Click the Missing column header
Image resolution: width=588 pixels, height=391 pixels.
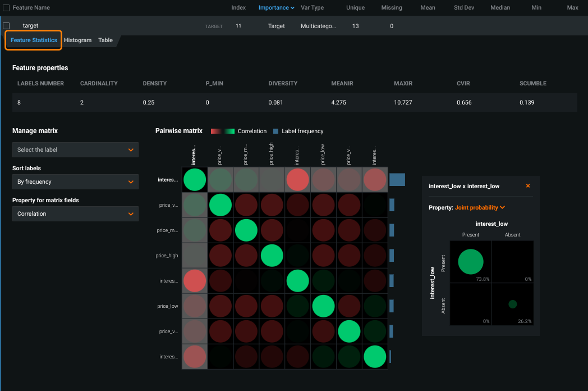tap(391, 8)
